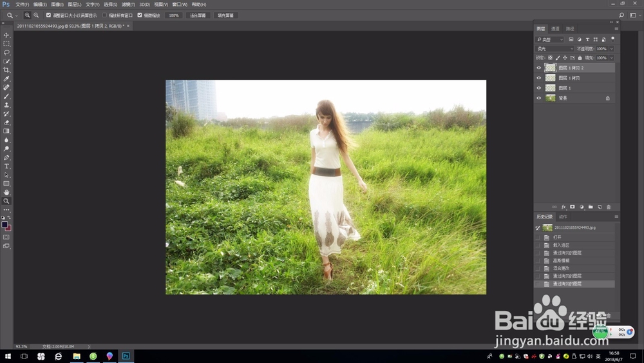
Task: Click the 适合屏幕 button
Action: click(198, 15)
